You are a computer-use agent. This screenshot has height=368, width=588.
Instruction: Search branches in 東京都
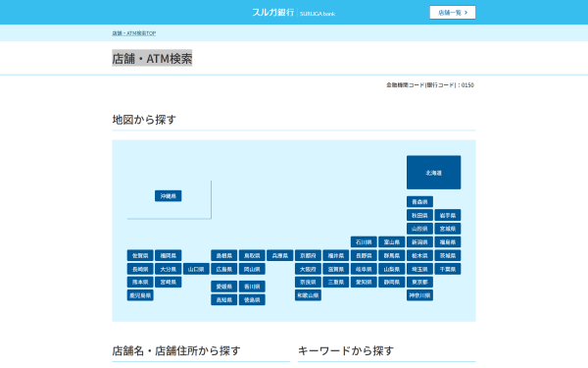[x=419, y=282]
